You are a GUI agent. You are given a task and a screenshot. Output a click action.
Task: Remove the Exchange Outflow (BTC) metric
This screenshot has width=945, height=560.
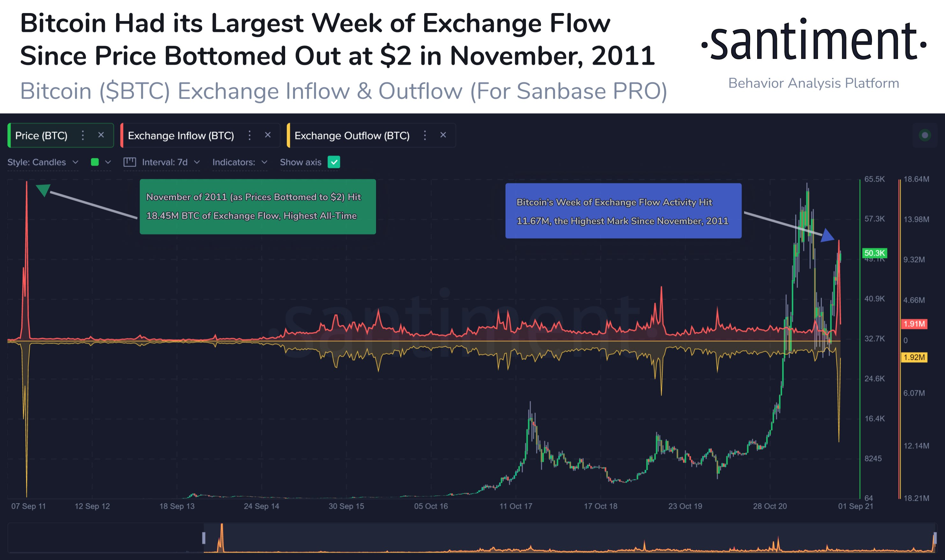point(443,135)
